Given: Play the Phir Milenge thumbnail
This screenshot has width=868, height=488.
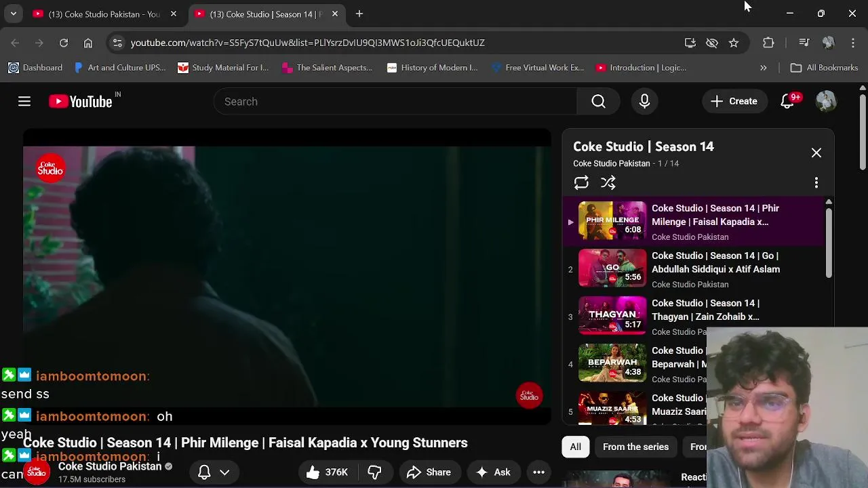Looking at the screenshot, I should coord(612,220).
